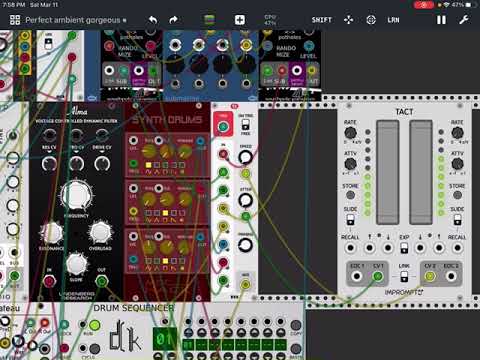Click the right touch slider on TACT
This screenshot has height=360, width=480.
pyautogui.click(x=421, y=172)
